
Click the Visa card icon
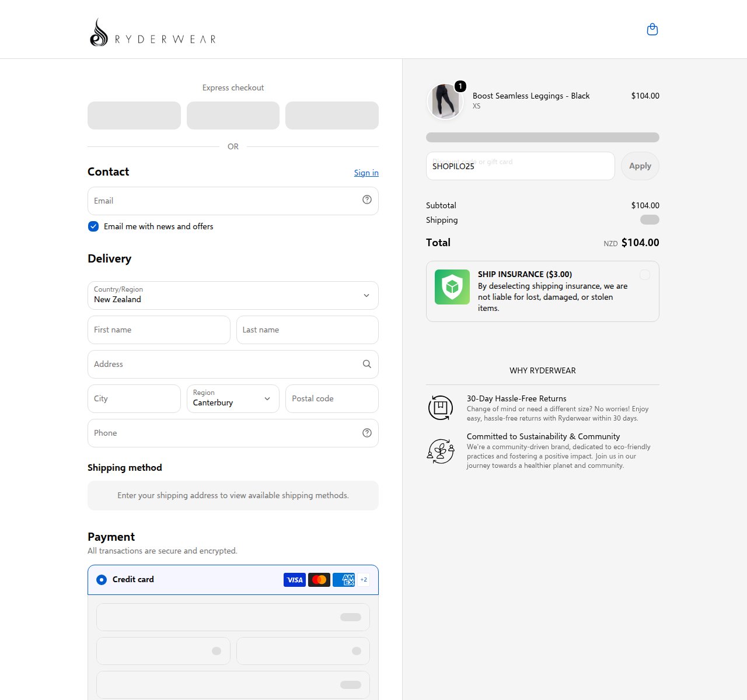pos(295,580)
